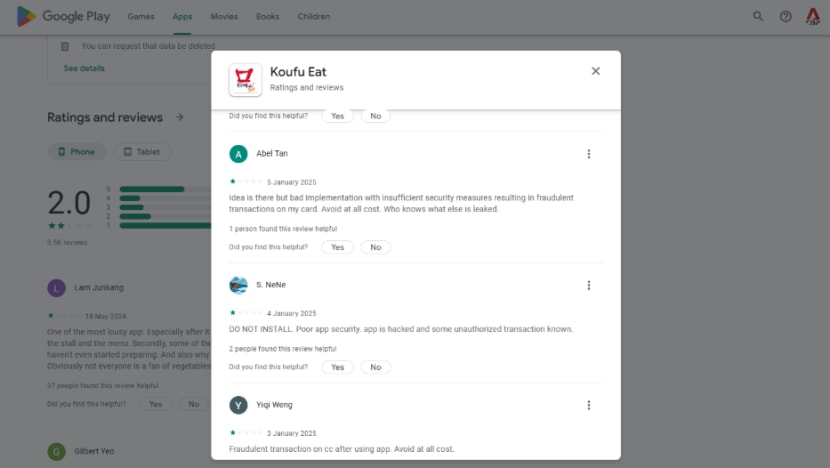Image resolution: width=830 pixels, height=468 pixels.
Task: Click the name Gilbert Yeo
Action: point(94,451)
